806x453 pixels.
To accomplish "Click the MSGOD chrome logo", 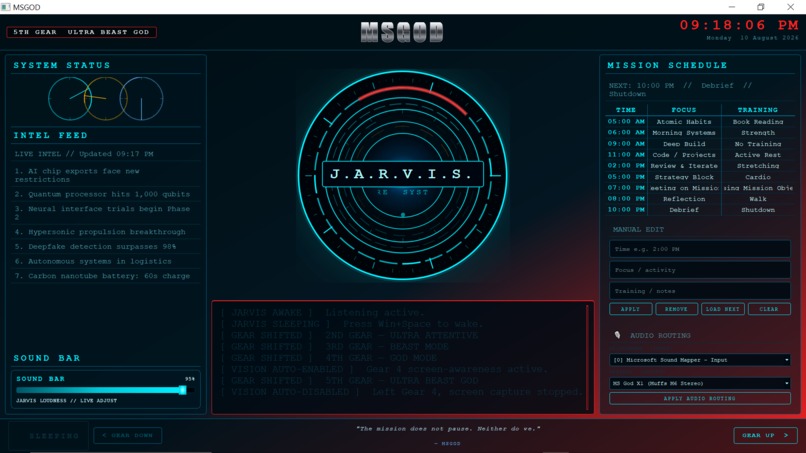I will tap(402, 32).
